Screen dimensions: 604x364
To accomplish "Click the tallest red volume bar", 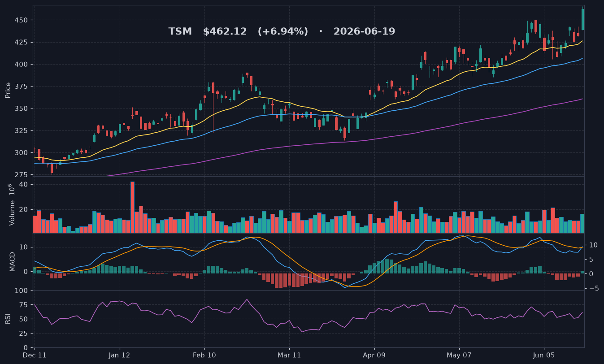I will coord(132,207).
